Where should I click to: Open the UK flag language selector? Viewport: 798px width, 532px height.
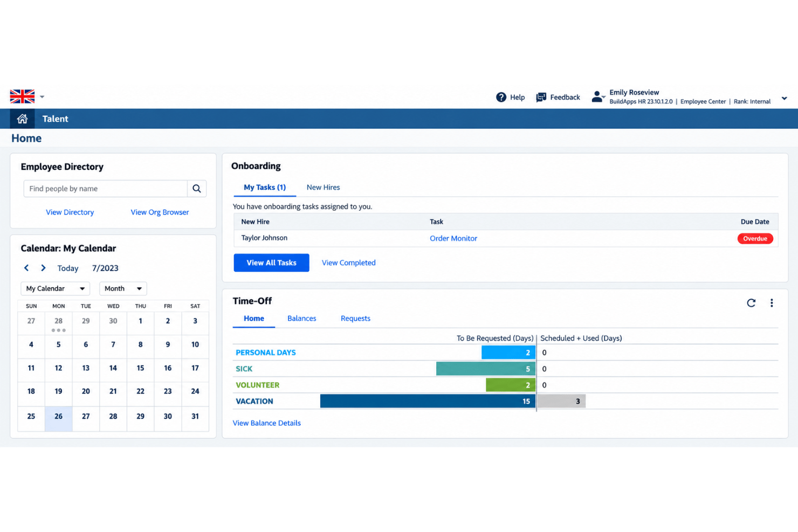[22, 96]
